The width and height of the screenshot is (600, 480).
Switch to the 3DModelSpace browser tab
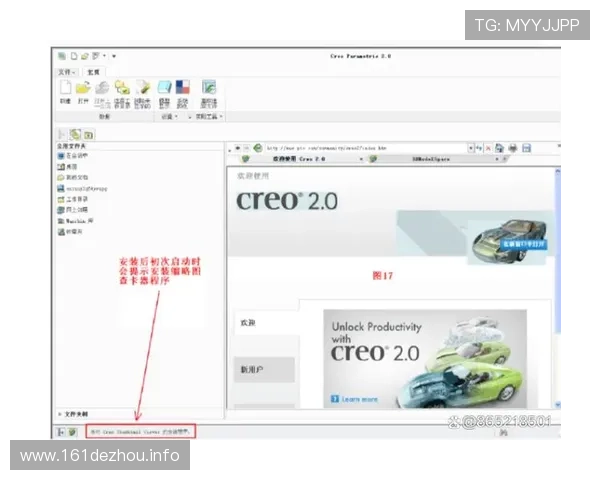pos(431,159)
